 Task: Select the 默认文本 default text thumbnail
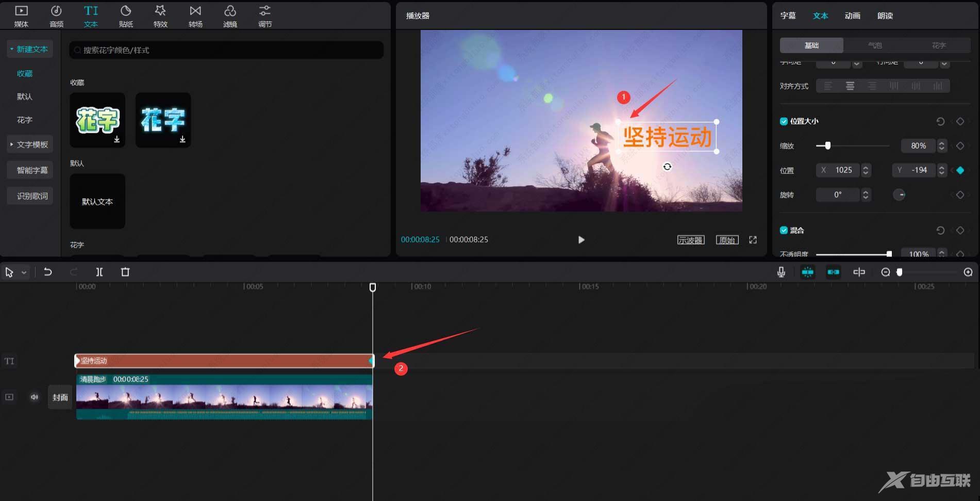(97, 201)
